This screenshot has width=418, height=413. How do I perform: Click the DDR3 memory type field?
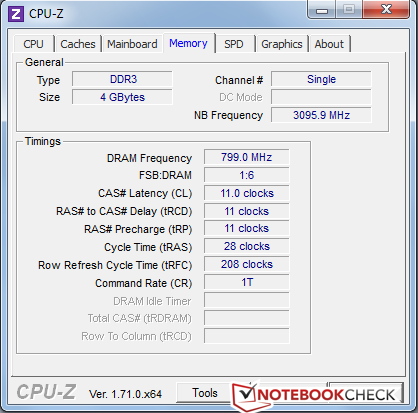coord(122,79)
